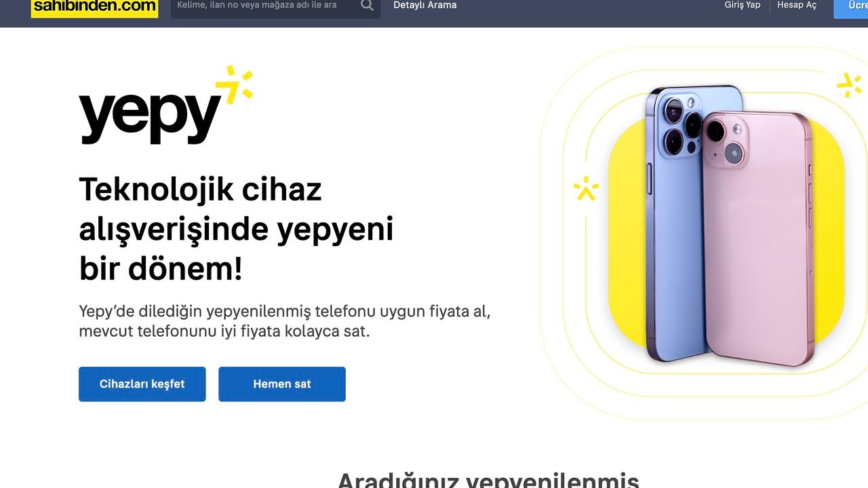The width and height of the screenshot is (868, 488).
Task: Focus the keyword search field
Action: pos(264,5)
